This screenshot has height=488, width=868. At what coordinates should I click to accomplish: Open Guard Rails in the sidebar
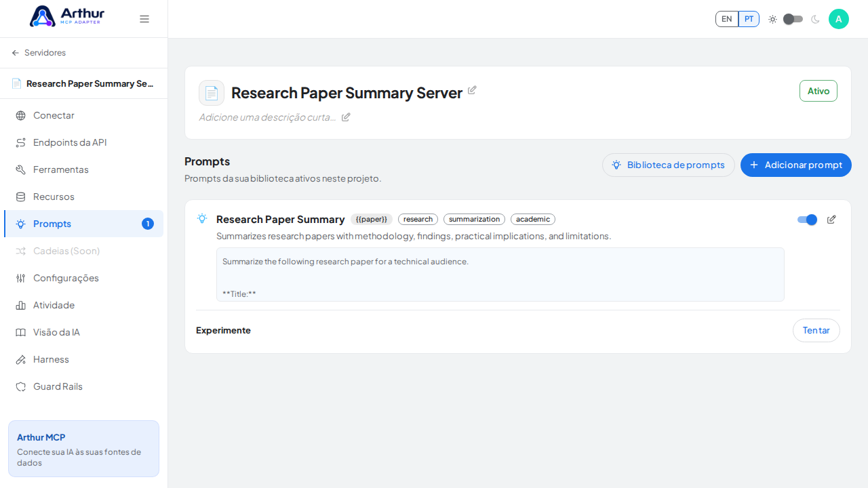pos(84,386)
